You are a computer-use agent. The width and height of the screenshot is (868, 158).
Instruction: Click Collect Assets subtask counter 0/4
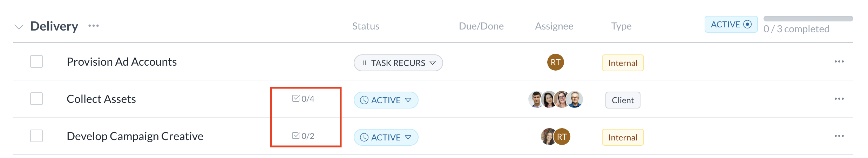point(304,99)
